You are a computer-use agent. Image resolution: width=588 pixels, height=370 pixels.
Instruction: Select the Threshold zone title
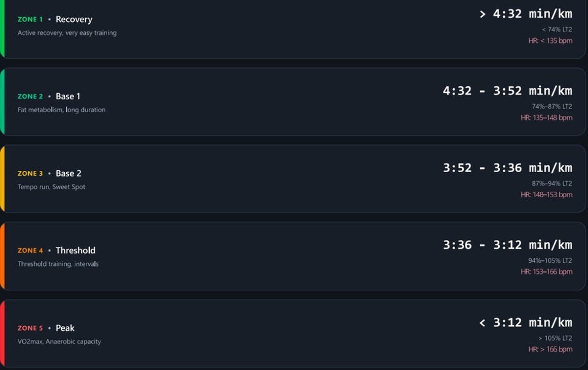[75, 250]
